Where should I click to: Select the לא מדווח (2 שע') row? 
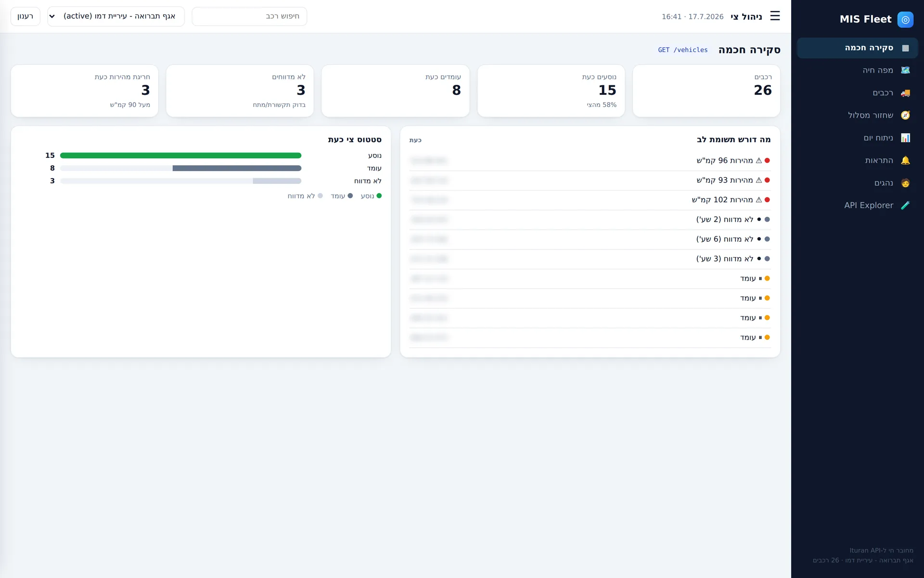590,220
